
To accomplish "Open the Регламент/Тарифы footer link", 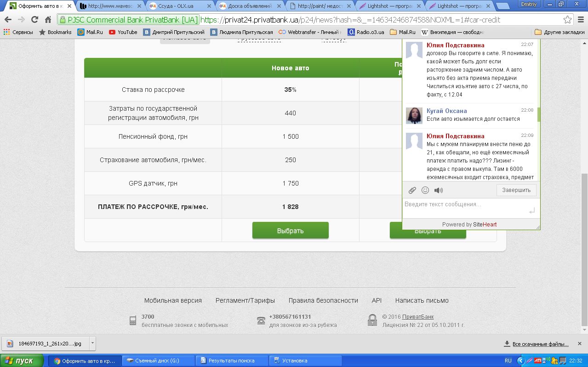I will tap(245, 300).
